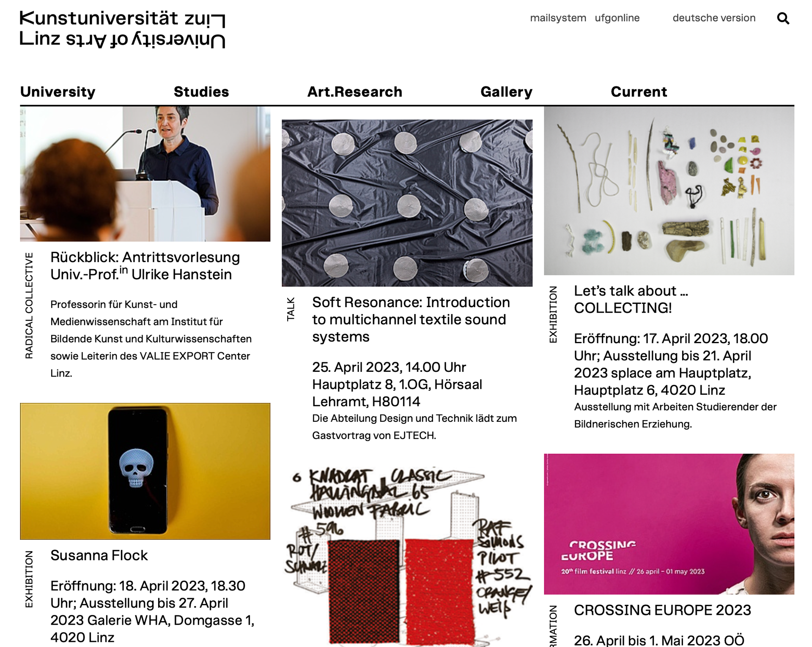The height and width of the screenshot is (647, 812).
Task: Click the Rückblick: Antrittsvorlesung headline
Action: pyautogui.click(x=145, y=266)
